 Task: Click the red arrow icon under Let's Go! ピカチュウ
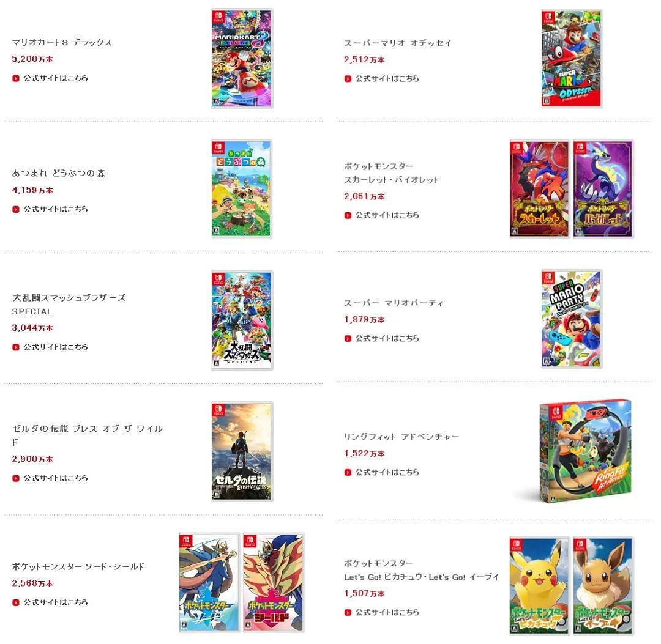pos(348,612)
